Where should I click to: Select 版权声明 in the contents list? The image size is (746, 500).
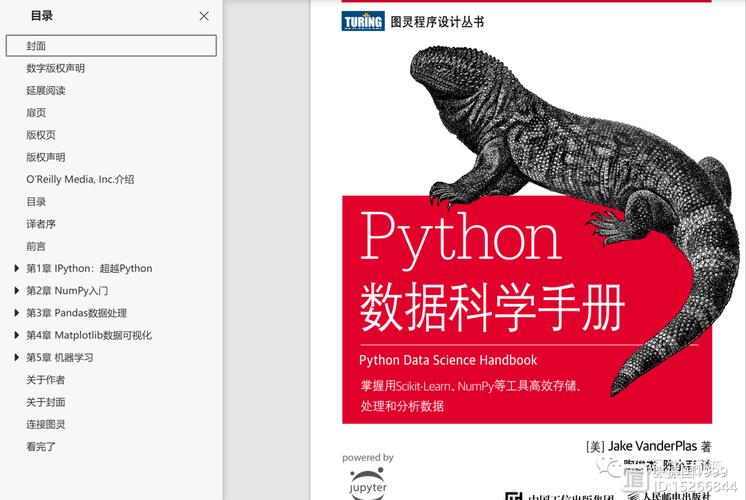tap(46, 157)
